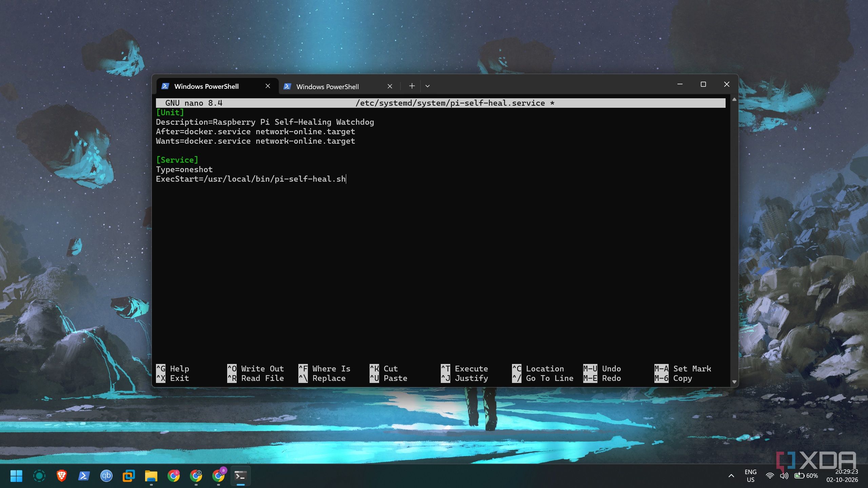Click scrollbar up arrow in terminal
This screenshot has height=488, width=868.
(734, 100)
